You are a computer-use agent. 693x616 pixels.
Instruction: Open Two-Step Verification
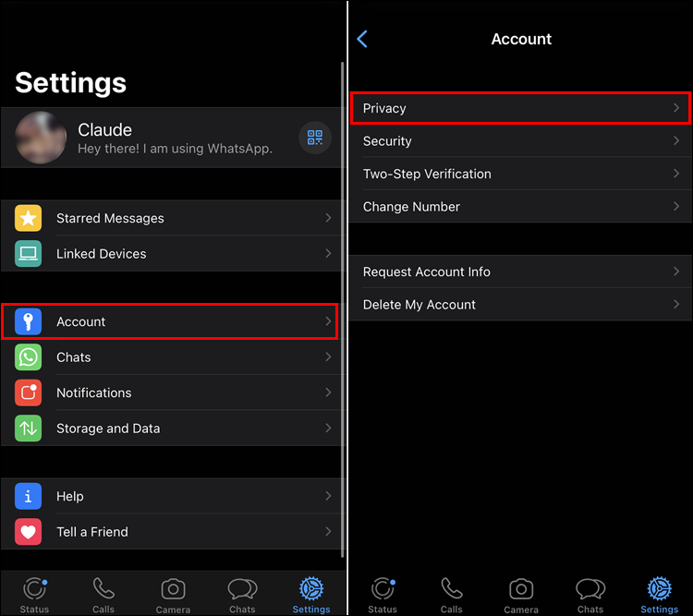pyautogui.click(x=520, y=174)
